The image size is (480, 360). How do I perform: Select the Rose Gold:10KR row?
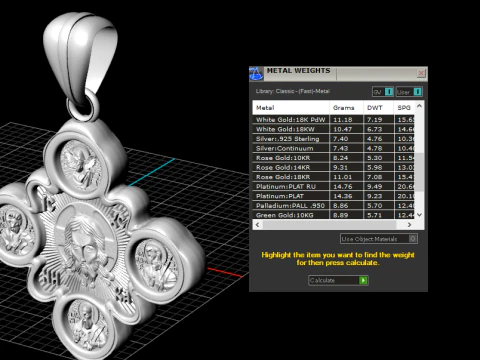333,158
